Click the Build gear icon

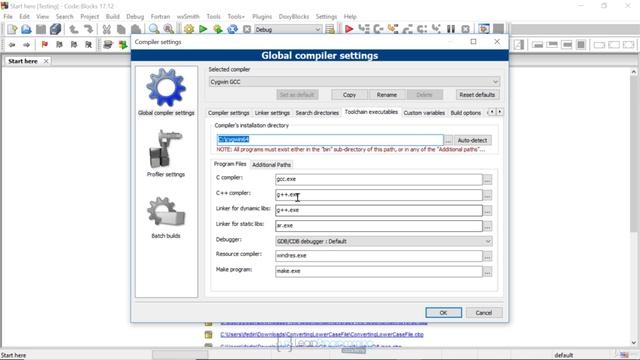189,29
